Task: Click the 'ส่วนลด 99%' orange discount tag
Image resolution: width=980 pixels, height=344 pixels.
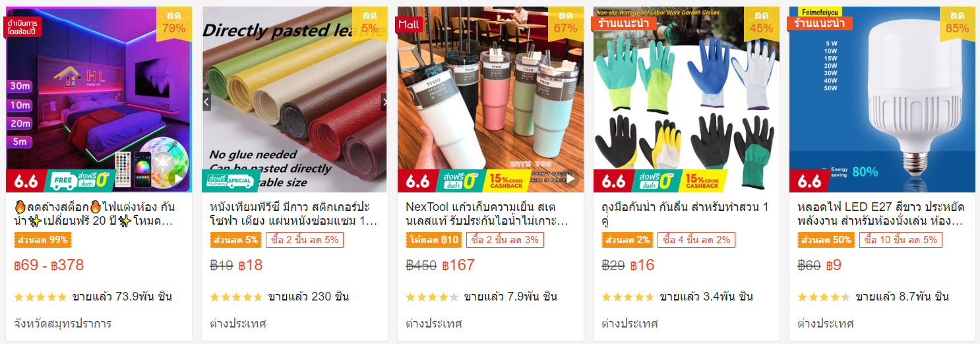Action: click(43, 240)
